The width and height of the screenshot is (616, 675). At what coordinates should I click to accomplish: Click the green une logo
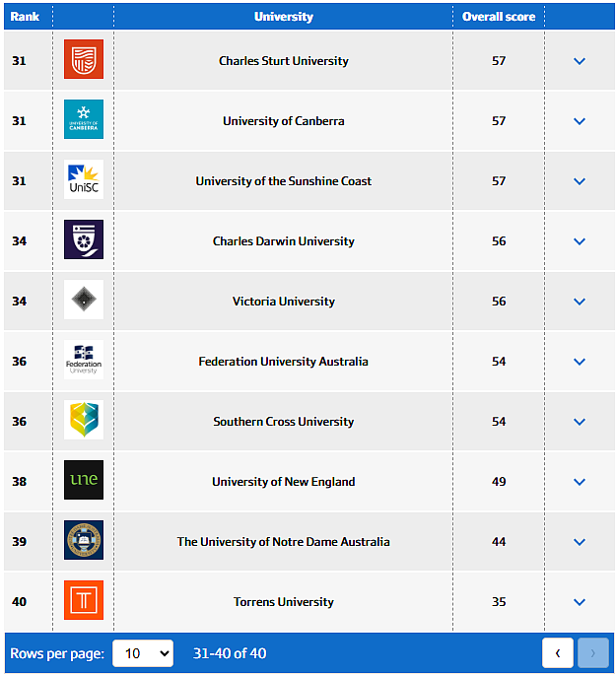(x=84, y=480)
